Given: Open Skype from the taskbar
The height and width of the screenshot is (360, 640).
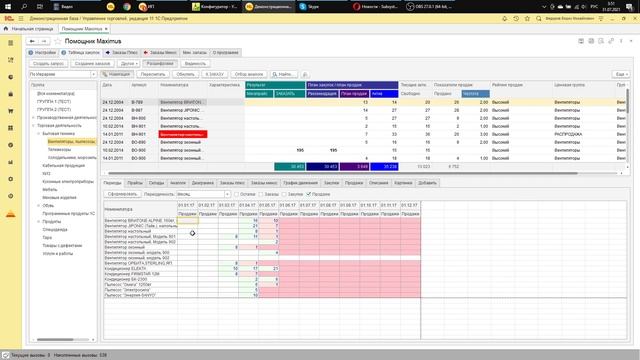Looking at the screenshot, I should click(x=310, y=7).
